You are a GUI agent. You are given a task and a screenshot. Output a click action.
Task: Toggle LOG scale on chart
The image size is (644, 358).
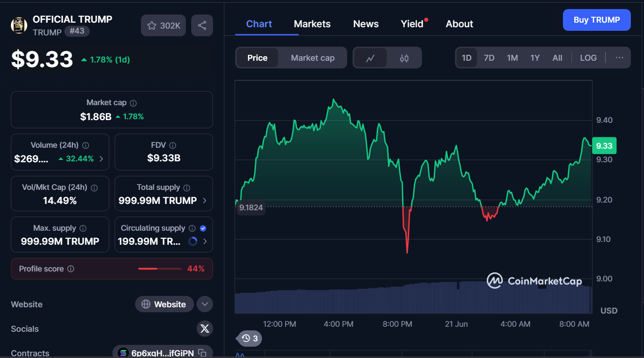[588, 58]
